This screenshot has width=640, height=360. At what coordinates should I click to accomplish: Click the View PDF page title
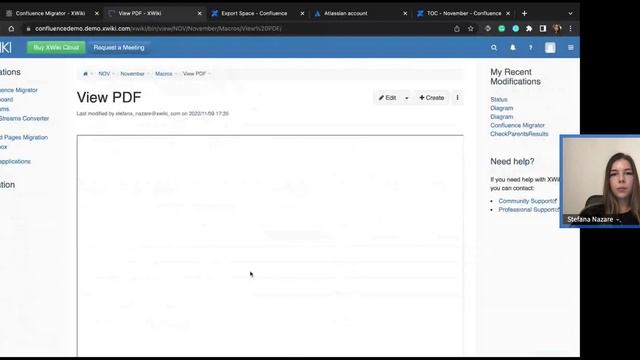(109, 97)
